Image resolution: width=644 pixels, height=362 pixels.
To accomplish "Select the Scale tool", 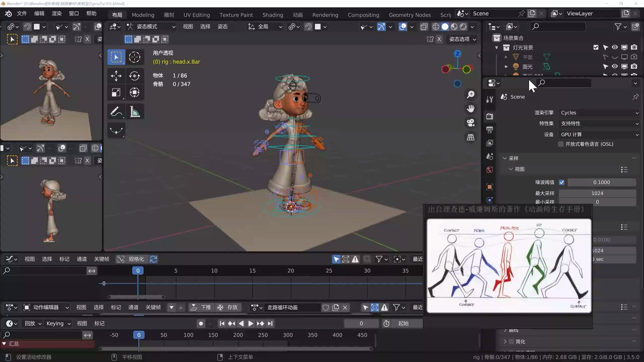I will pyautogui.click(x=116, y=92).
